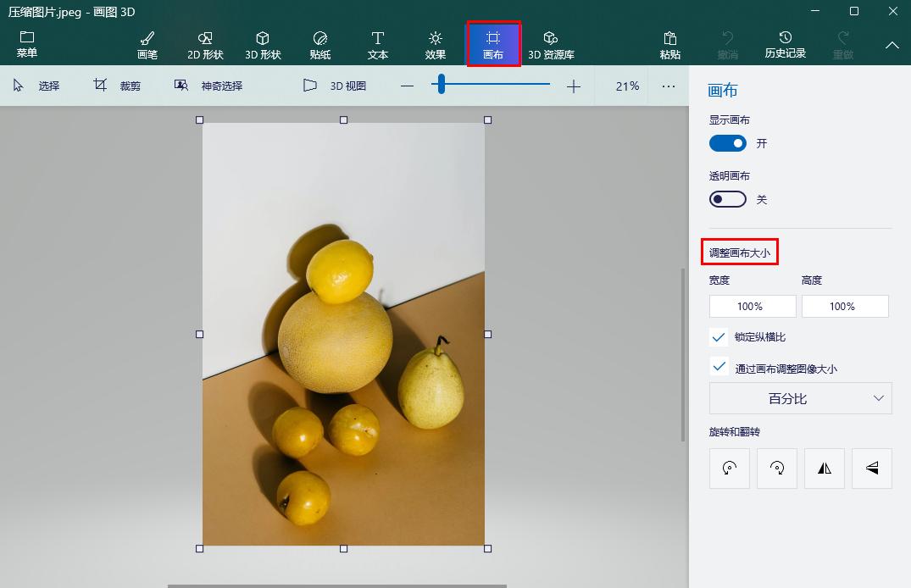This screenshot has height=588, width=911.
Task: Click the 历史记录 history button
Action: coord(785,45)
